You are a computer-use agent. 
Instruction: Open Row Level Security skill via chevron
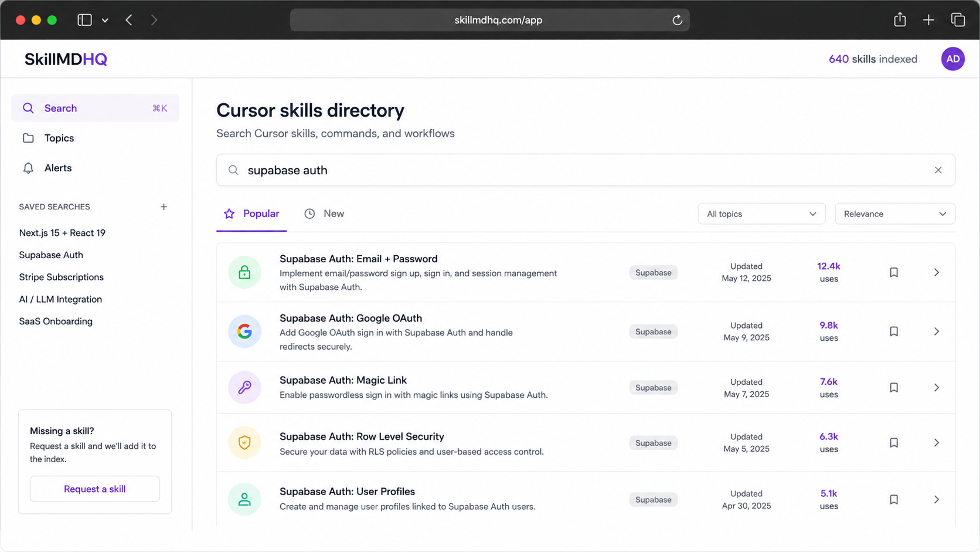[x=936, y=442]
